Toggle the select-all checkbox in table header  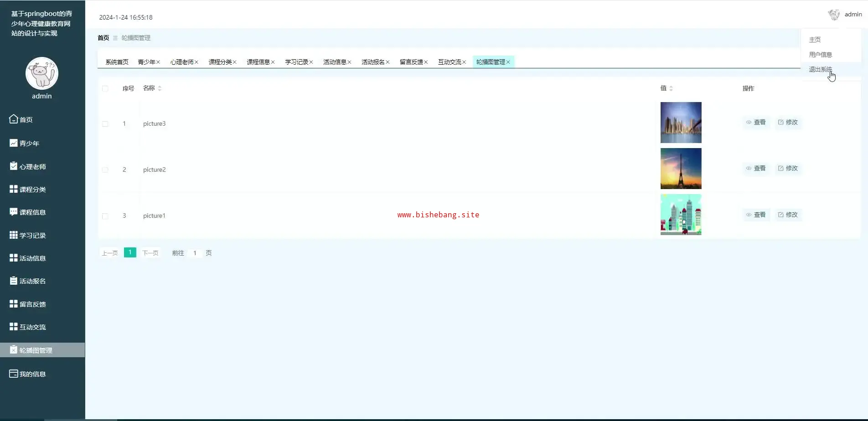(105, 88)
